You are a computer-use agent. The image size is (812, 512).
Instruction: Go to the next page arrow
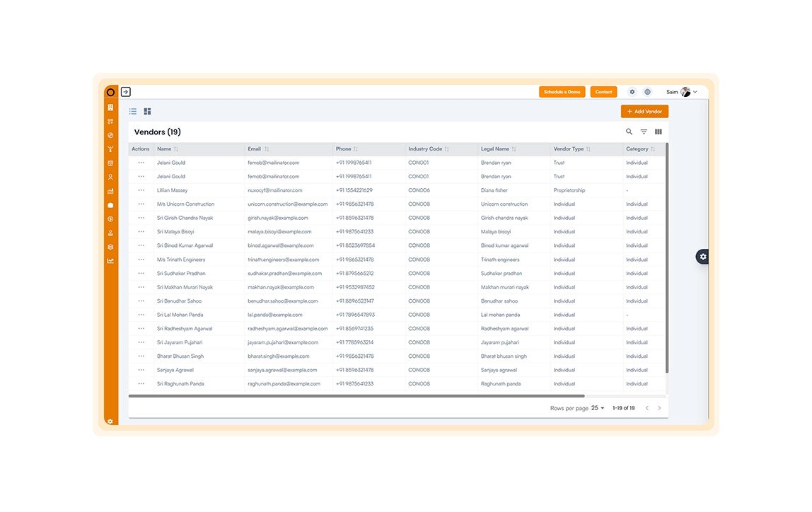pyautogui.click(x=659, y=408)
